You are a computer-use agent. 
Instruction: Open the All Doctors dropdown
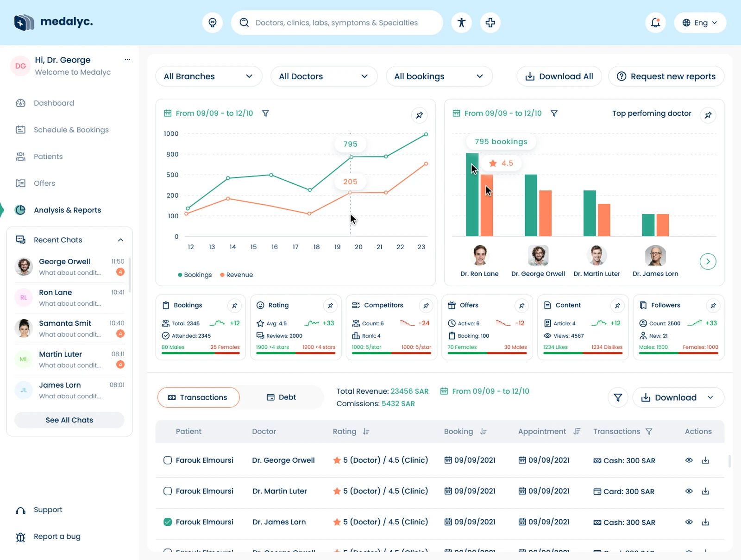pyautogui.click(x=324, y=76)
